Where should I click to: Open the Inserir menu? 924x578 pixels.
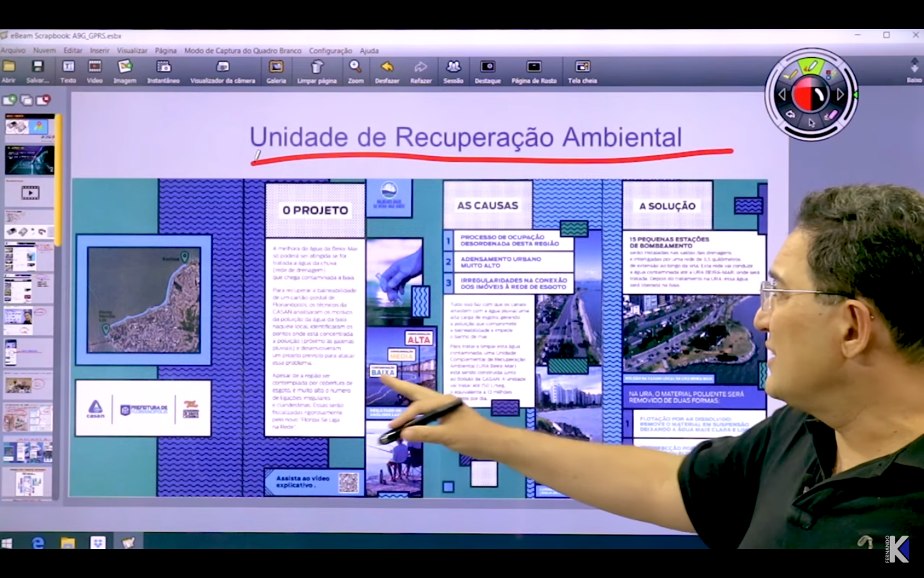coord(99,50)
